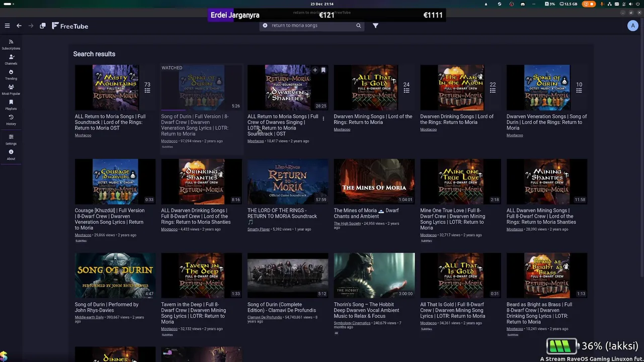Screen dimensions: 644x362
Task: Open 'Mine One True Love' video title
Action: pyautogui.click(x=453, y=219)
